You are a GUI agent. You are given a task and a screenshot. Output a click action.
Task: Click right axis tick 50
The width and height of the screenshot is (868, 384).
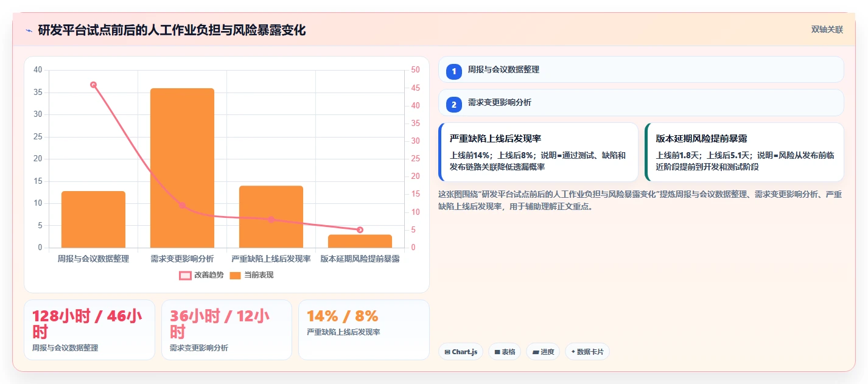[415, 70]
